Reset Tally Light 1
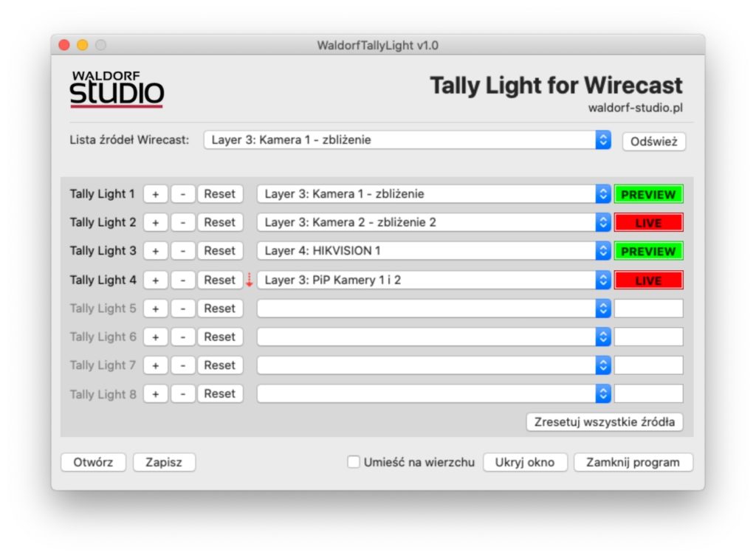756x558 pixels. coord(220,194)
